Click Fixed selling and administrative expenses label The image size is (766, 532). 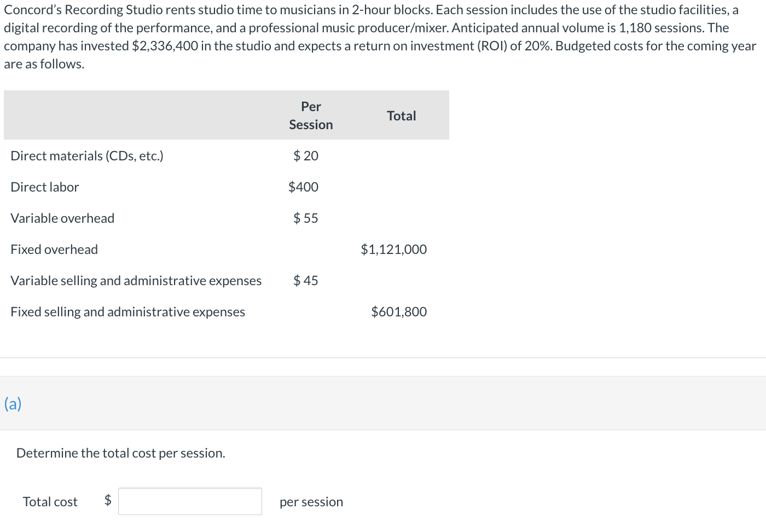coord(128,312)
